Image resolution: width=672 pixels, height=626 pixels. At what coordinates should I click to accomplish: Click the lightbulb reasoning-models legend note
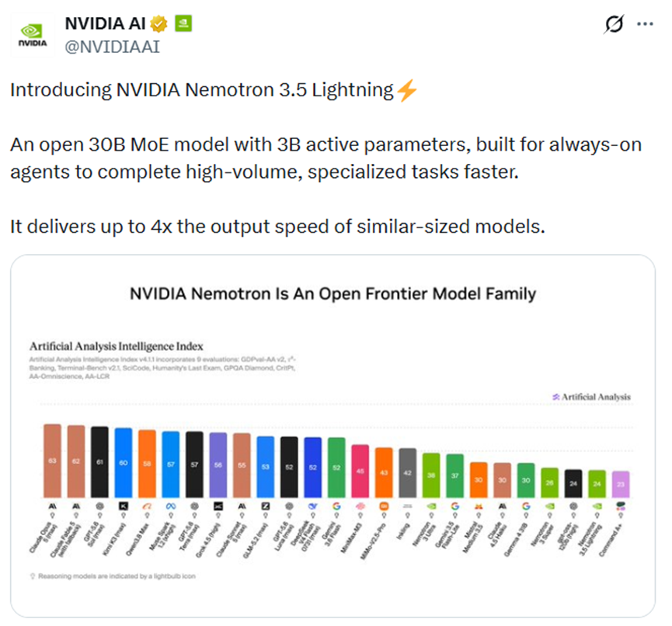(113, 576)
